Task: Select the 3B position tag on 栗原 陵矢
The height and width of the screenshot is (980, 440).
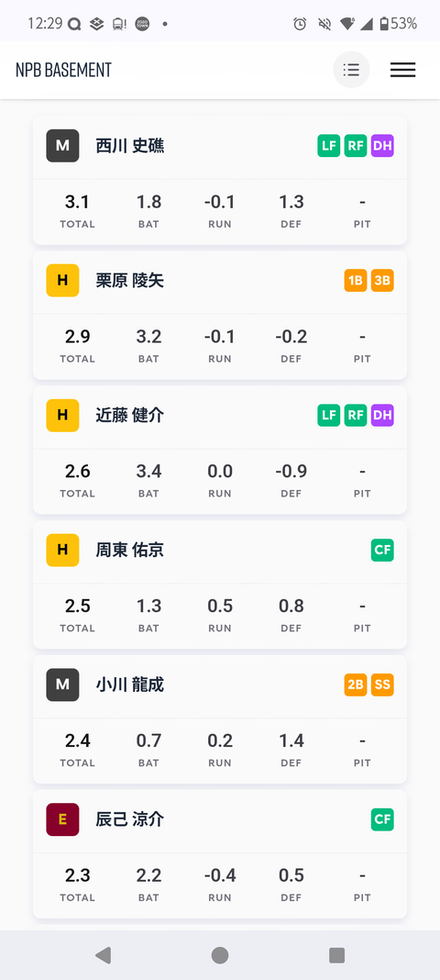Action: click(382, 281)
